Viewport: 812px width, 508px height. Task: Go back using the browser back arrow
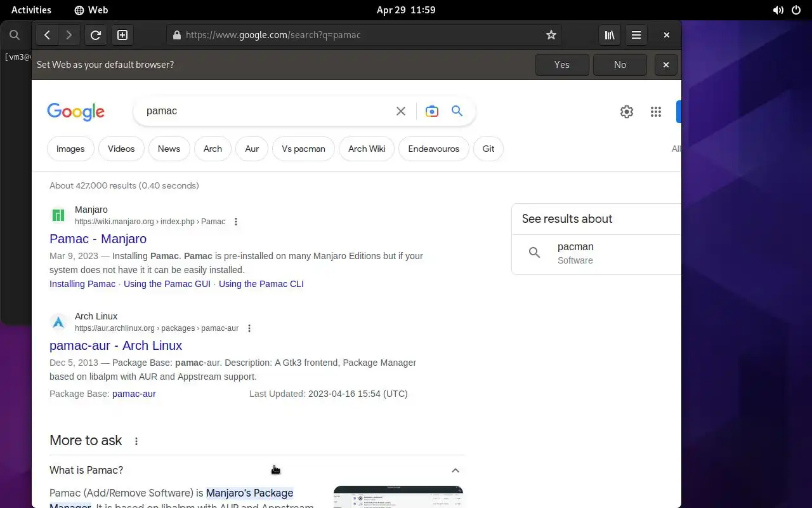click(x=47, y=35)
